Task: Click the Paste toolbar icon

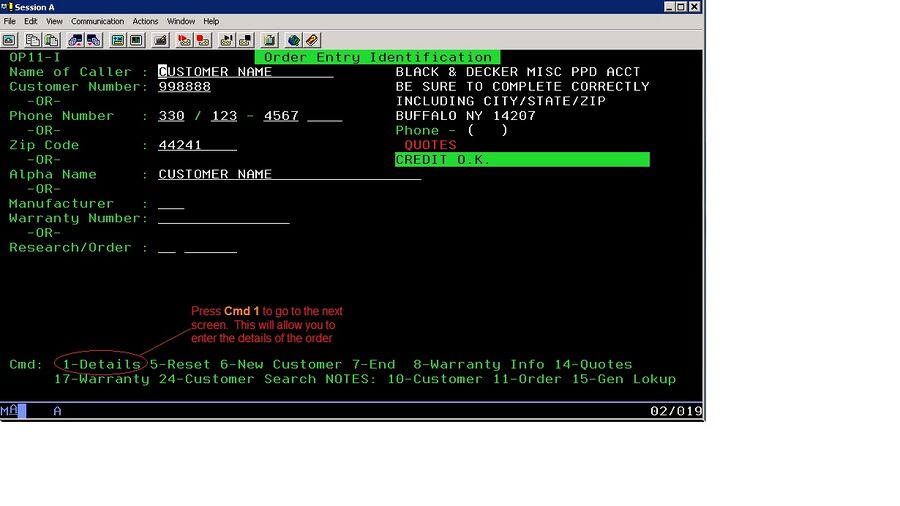Action: coord(50,40)
